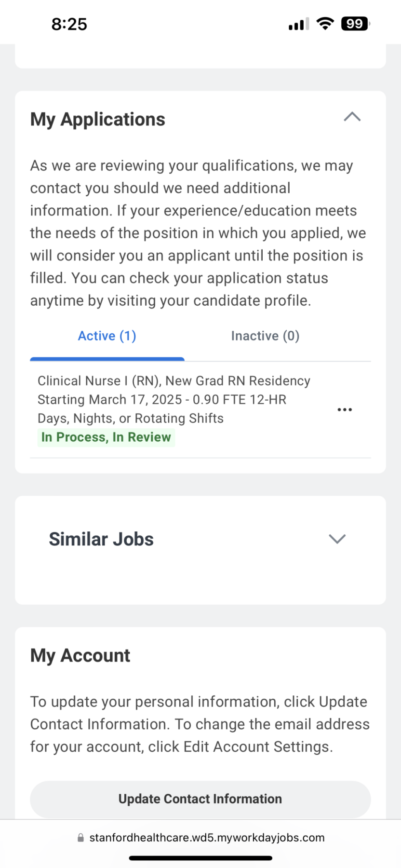The width and height of the screenshot is (401, 868).
Task: Tap the home indicator bar at bottom
Action: (x=200, y=858)
